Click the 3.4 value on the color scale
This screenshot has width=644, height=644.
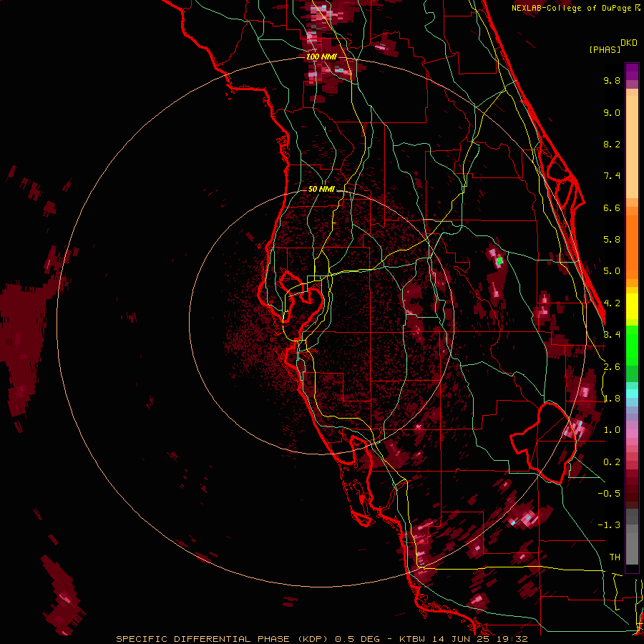pos(612,335)
